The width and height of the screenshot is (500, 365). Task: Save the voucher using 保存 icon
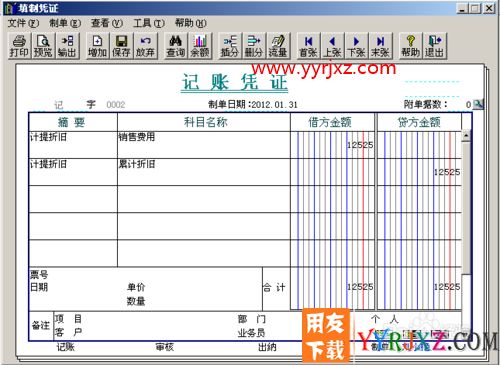pos(121,46)
